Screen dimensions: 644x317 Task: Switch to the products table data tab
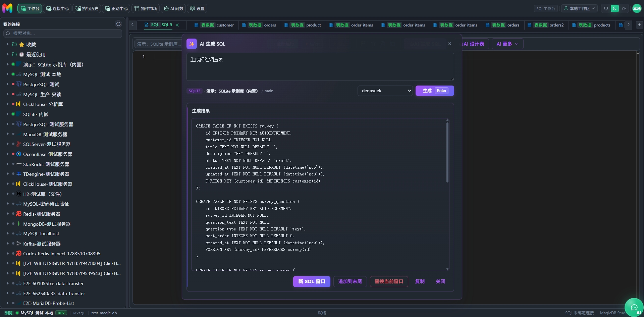[591, 25]
